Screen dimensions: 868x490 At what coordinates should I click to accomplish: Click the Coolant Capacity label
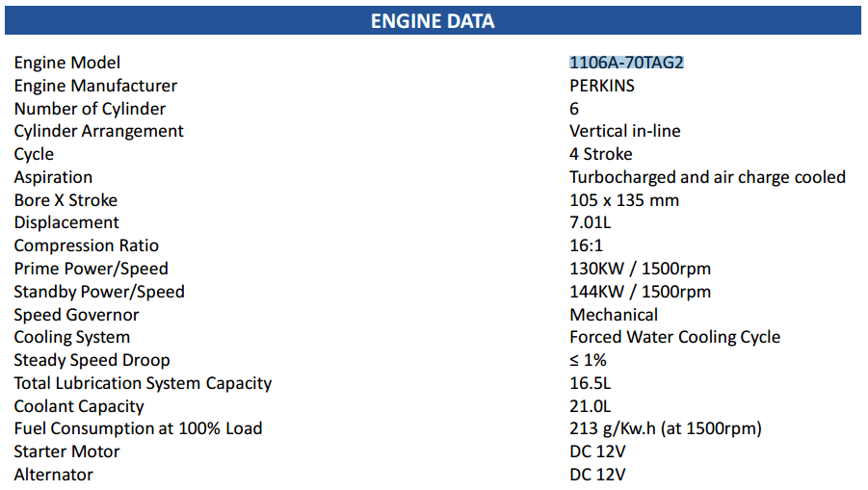79,406
